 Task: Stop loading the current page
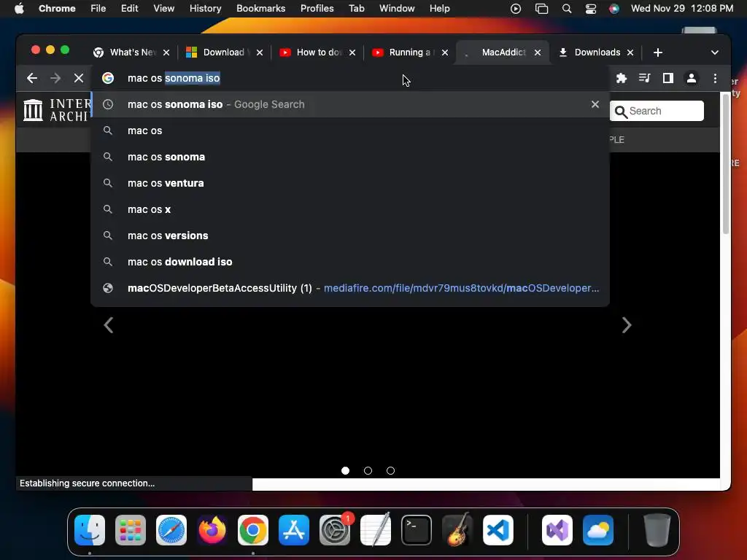pyautogui.click(x=79, y=78)
